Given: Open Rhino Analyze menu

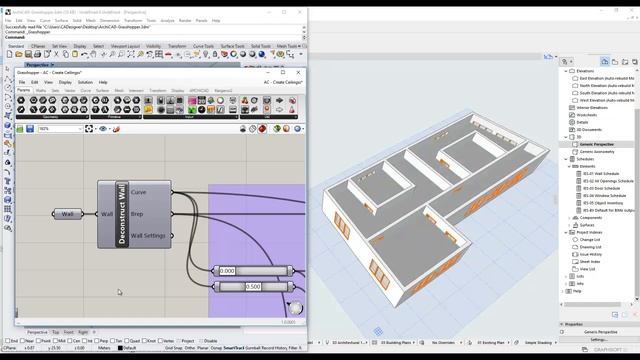Looking at the screenshot, I should 167,20.
